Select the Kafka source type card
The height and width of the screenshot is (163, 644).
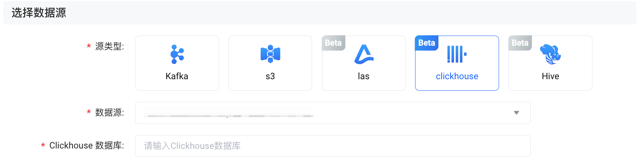tap(177, 63)
